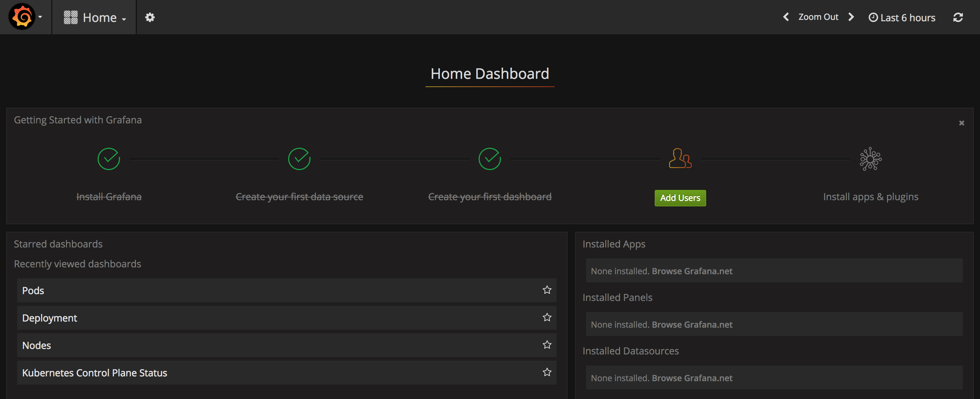Click the Kubernetes Control Plane Status dashboard
Image resolution: width=980 pixels, height=399 pixels.
click(94, 372)
